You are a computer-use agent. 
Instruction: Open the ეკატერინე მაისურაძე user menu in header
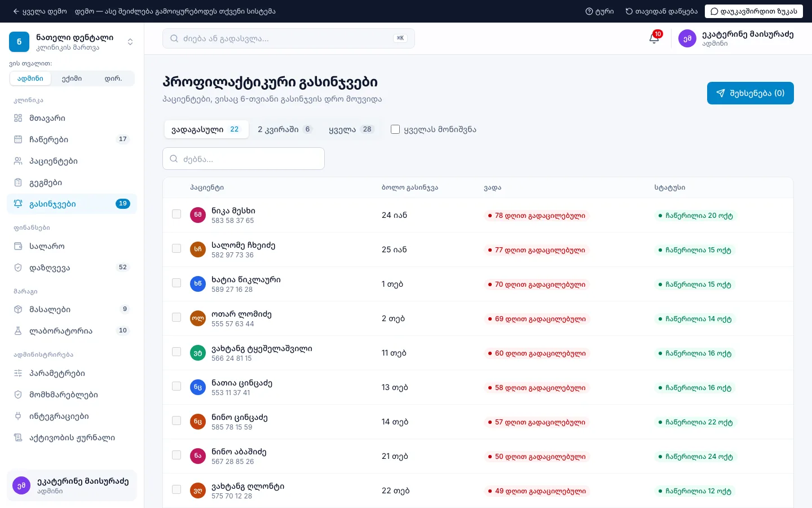tap(736, 38)
